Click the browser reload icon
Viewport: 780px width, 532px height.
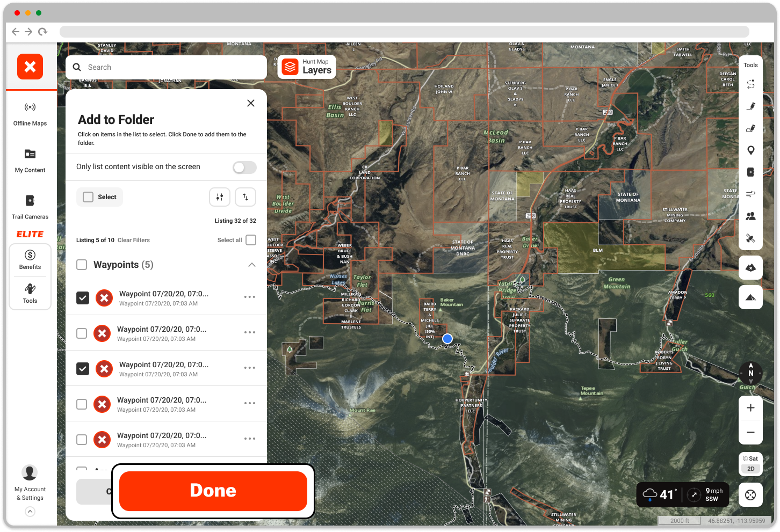click(42, 32)
